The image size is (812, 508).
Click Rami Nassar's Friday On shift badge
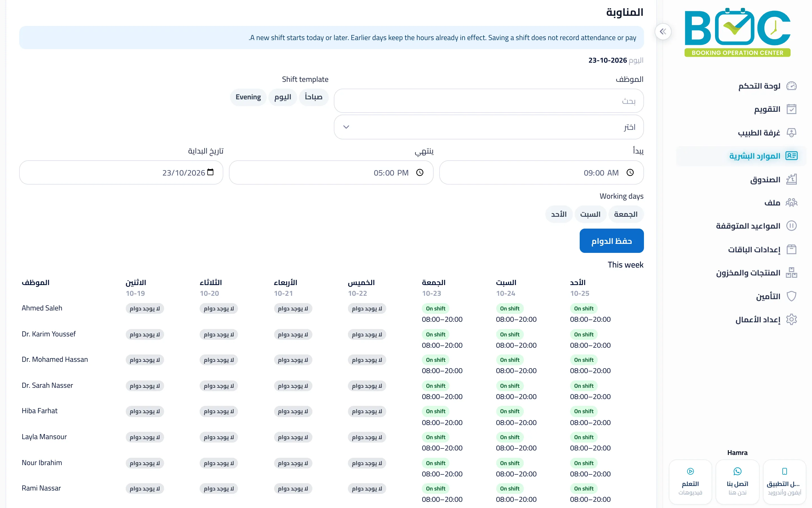pyautogui.click(x=436, y=489)
